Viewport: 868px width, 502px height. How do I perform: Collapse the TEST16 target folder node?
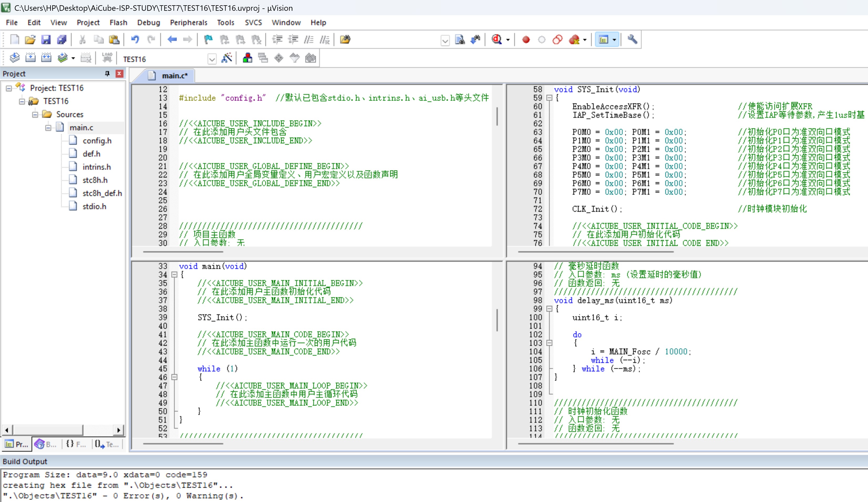click(x=22, y=101)
